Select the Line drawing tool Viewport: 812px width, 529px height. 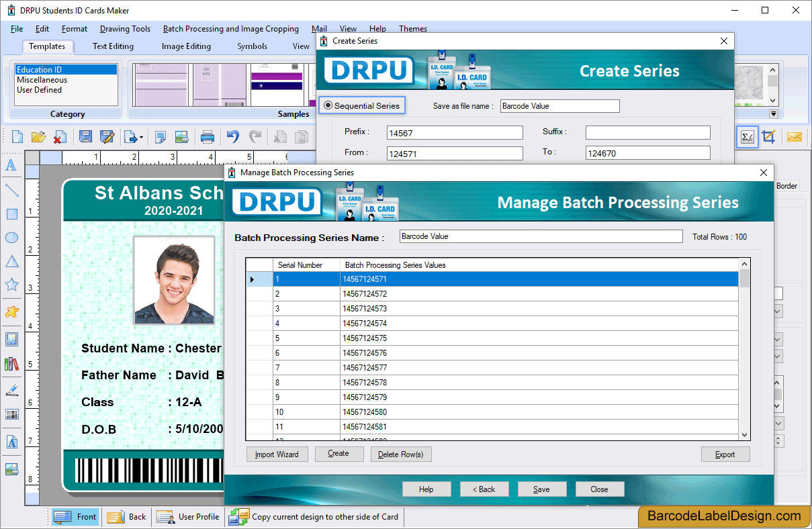[x=11, y=190]
